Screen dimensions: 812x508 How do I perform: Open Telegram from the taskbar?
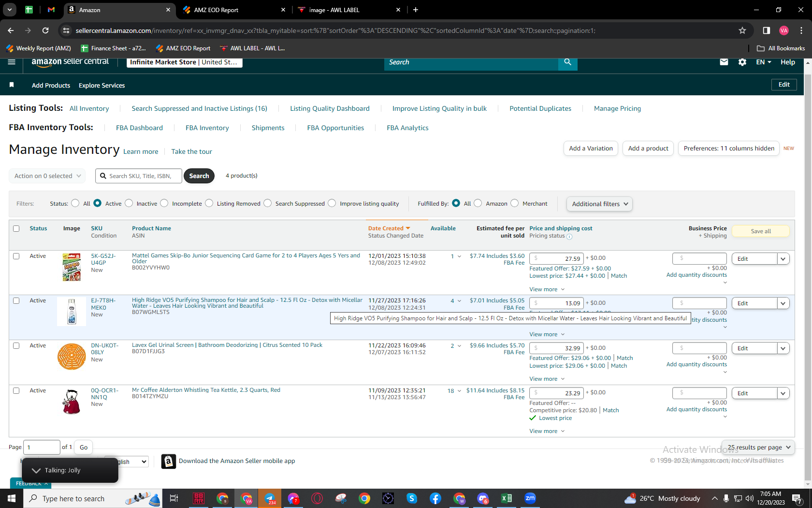(270, 498)
